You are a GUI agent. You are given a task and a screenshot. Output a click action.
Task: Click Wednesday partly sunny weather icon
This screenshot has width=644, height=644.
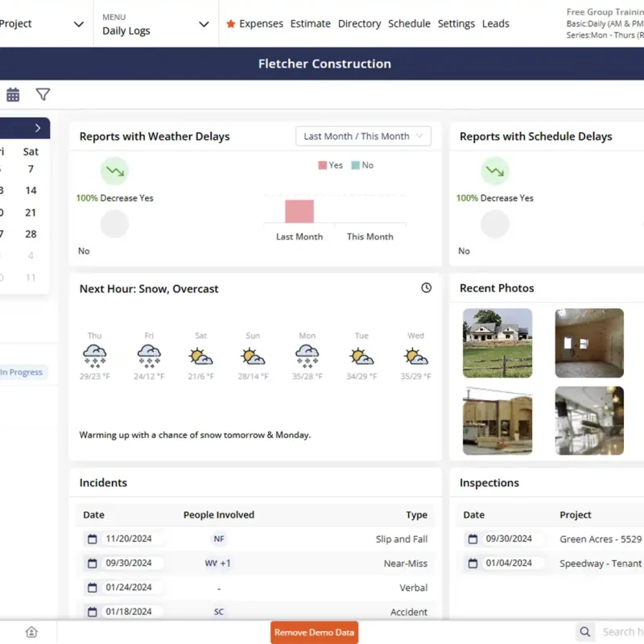[415, 356]
